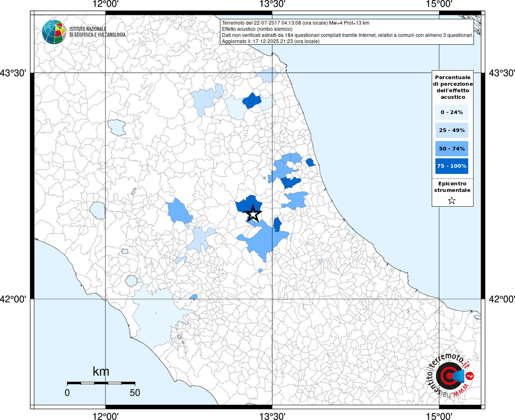The height and width of the screenshot is (420, 515).
Task: Select the 25 - 49% legend swatch
Action: 452,130
